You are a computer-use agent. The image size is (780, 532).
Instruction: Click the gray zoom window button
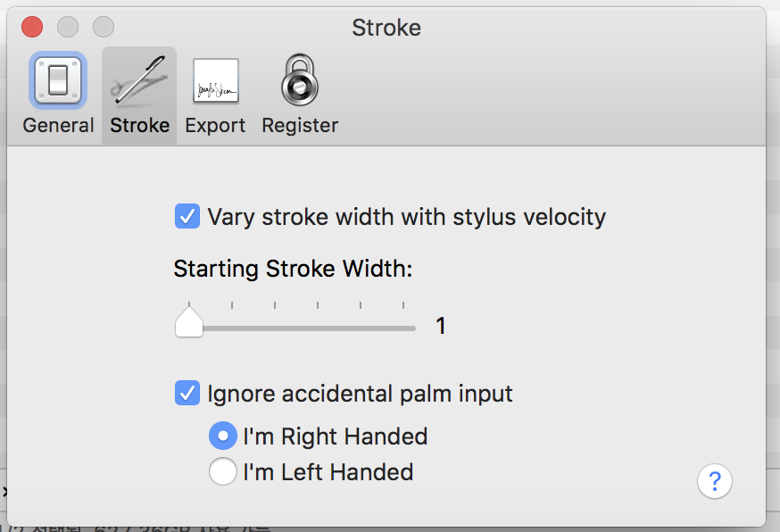(104, 27)
